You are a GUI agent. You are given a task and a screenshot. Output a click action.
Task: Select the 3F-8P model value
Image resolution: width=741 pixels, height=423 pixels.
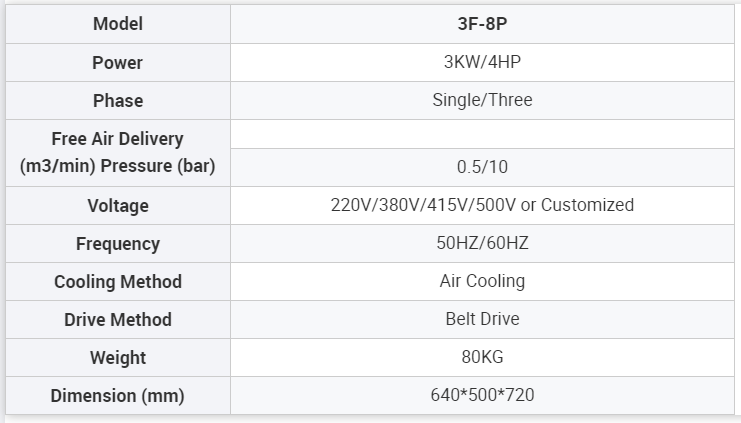[x=482, y=24]
